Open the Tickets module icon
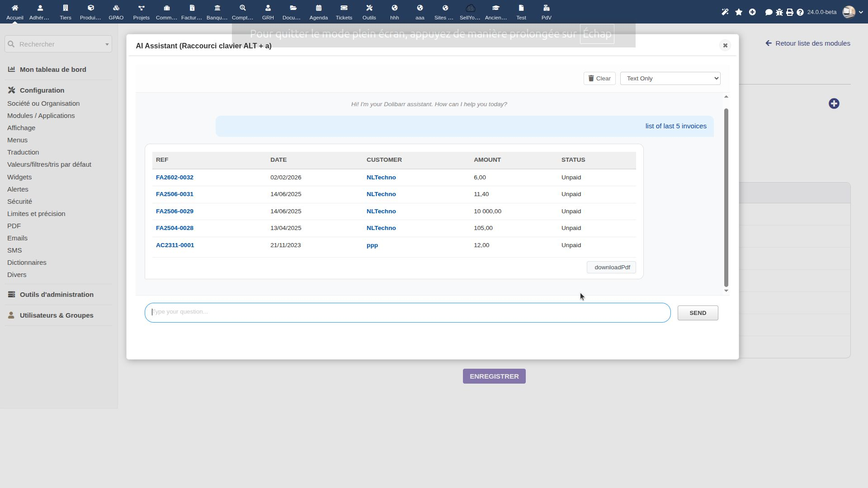Screen dimensions: 868x488 pyautogui.click(x=344, y=8)
